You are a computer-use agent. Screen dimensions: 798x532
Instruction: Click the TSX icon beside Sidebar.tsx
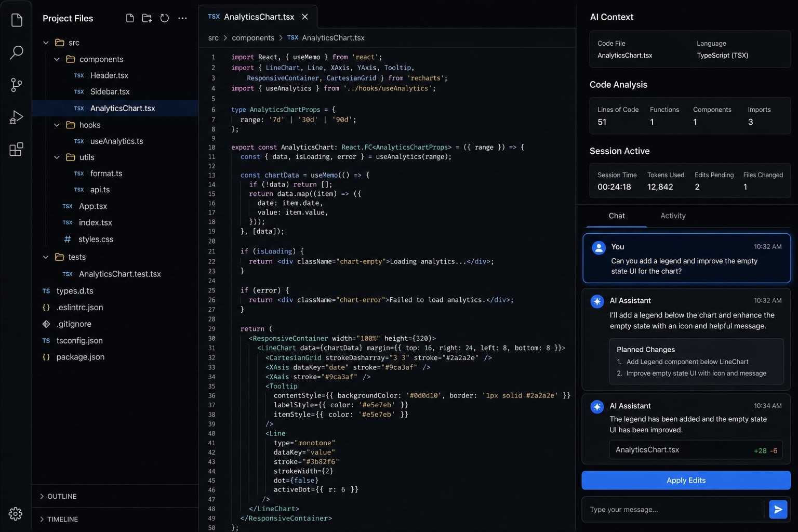click(79, 92)
